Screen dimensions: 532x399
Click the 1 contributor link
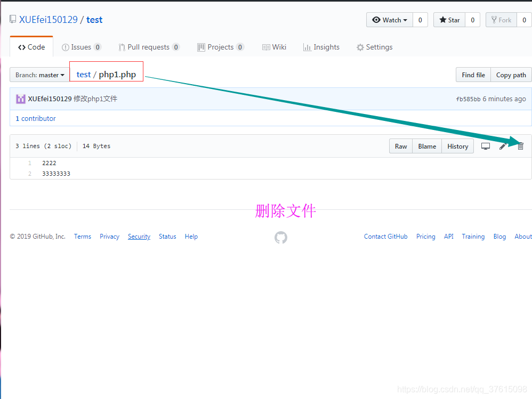tap(36, 118)
